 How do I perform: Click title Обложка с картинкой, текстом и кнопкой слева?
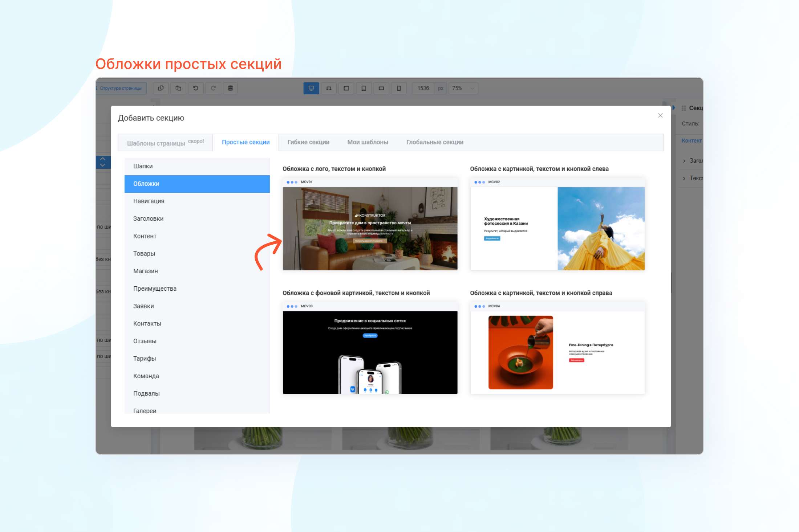(x=539, y=169)
